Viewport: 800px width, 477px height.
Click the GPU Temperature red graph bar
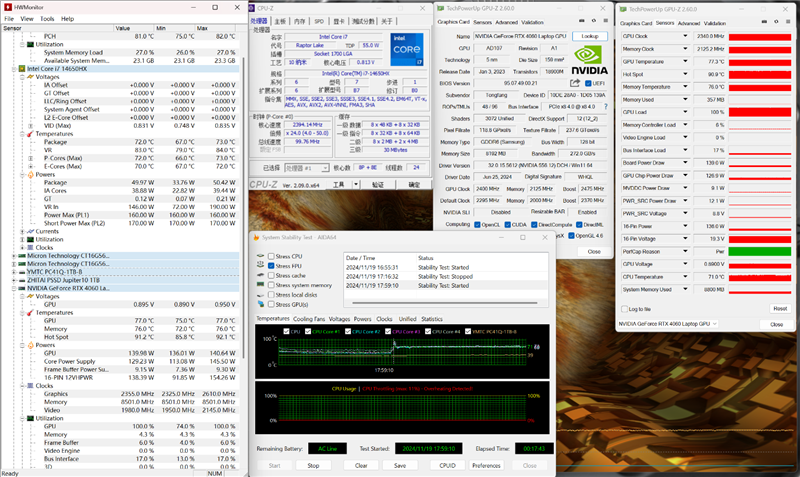pyautogui.click(x=760, y=62)
